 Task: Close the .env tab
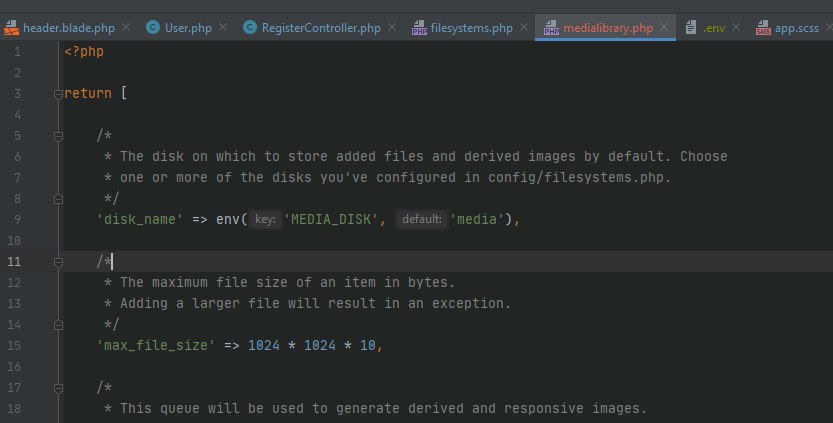[x=736, y=27]
